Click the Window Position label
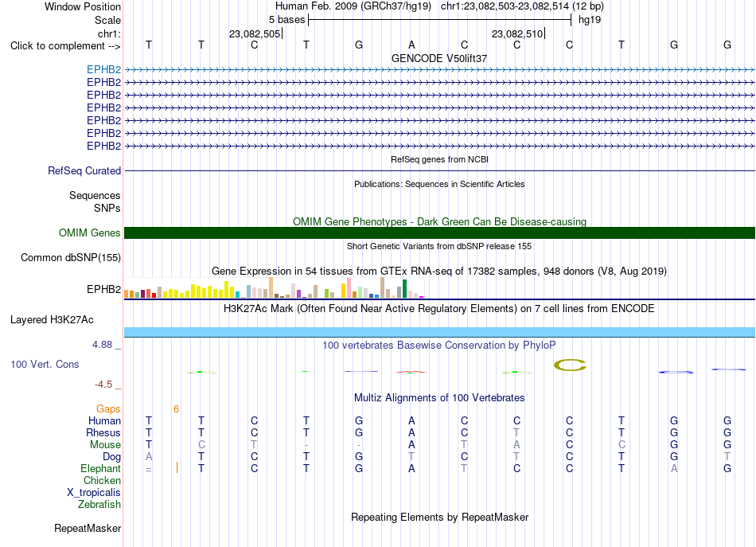This screenshot has width=756, height=547. coord(83,6)
